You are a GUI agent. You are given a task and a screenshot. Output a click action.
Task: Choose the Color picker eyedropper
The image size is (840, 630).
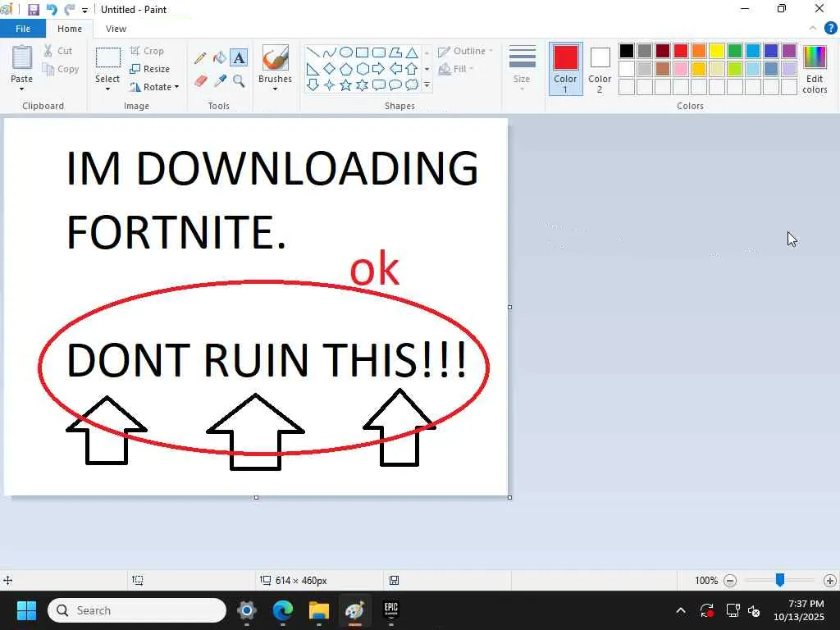pos(220,81)
